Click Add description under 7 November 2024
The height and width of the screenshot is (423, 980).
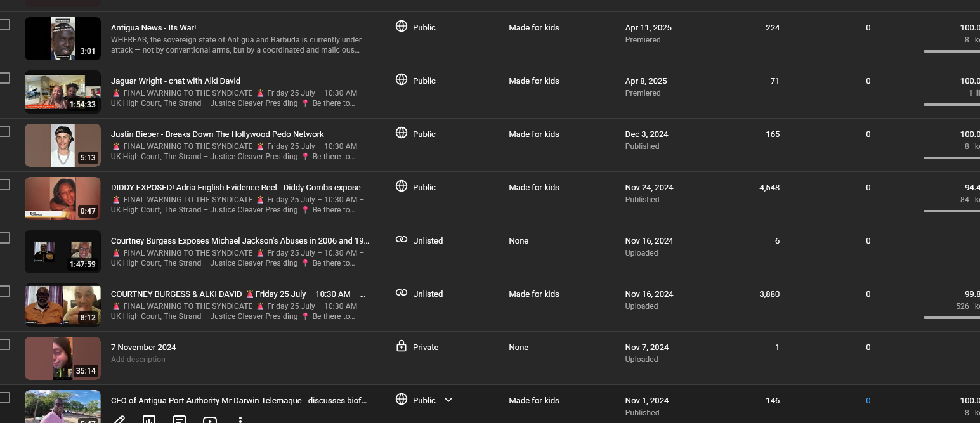[138, 360]
